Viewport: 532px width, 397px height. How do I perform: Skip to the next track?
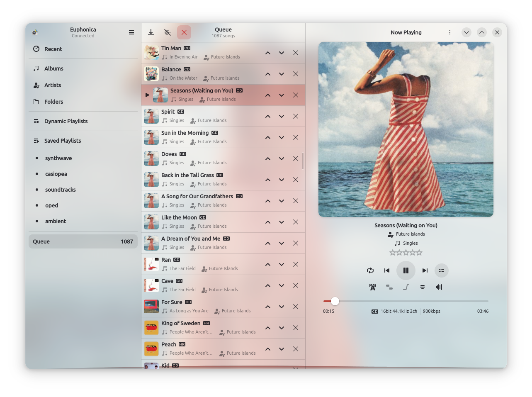(x=425, y=270)
